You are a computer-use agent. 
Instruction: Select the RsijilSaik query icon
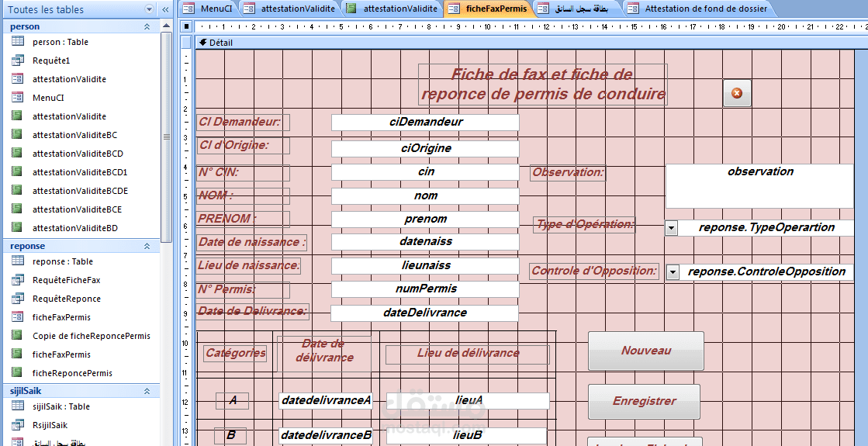(18, 425)
